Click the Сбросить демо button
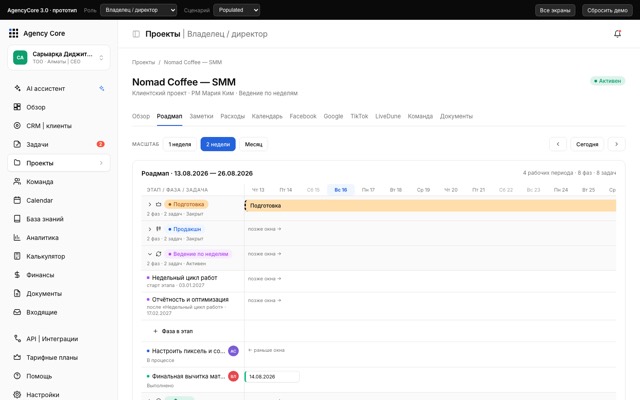 click(x=607, y=10)
